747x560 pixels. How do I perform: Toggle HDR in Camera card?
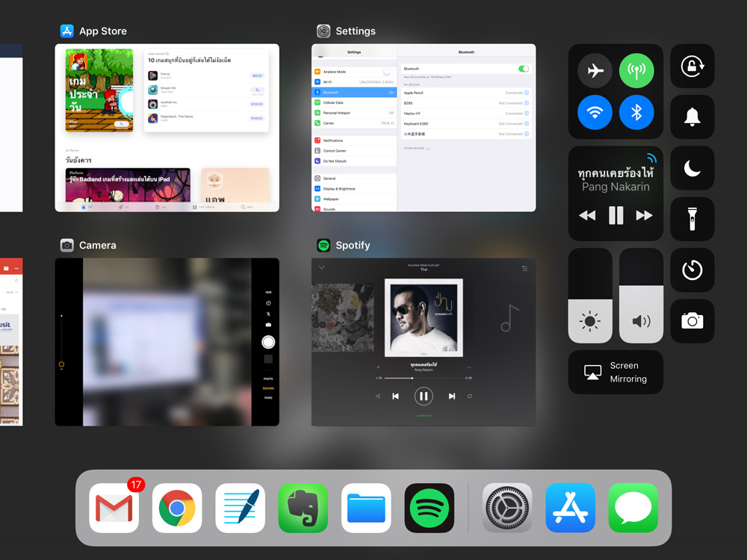268,293
